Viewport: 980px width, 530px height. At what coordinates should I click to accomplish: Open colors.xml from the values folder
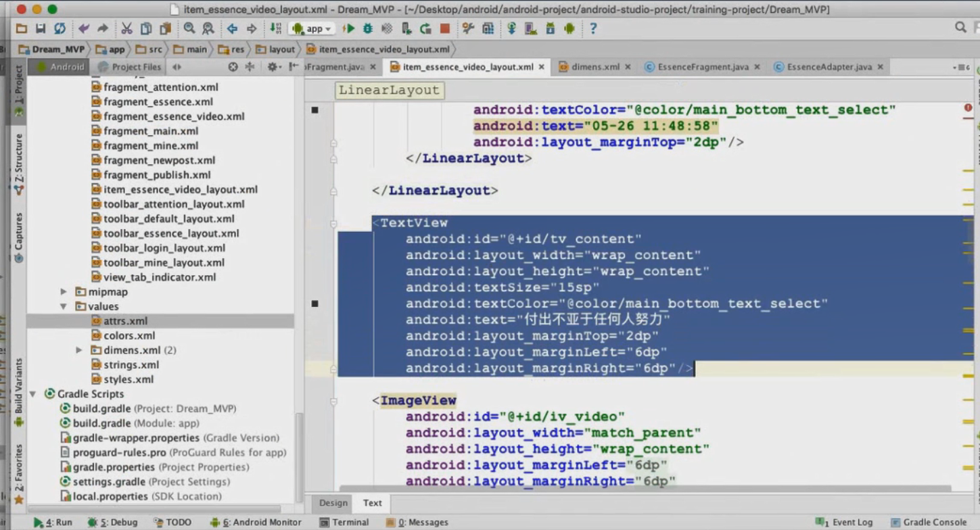tap(129, 336)
